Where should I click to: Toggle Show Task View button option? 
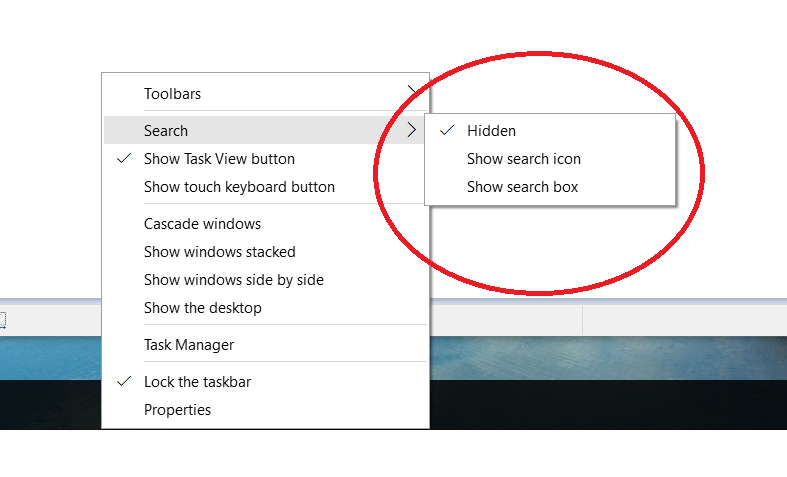click(219, 158)
